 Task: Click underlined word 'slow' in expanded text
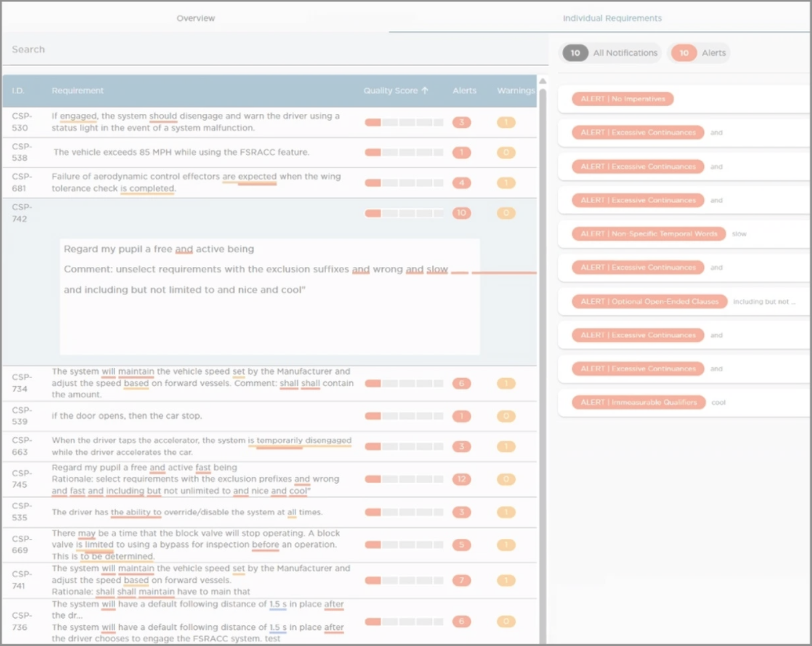tap(437, 269)
